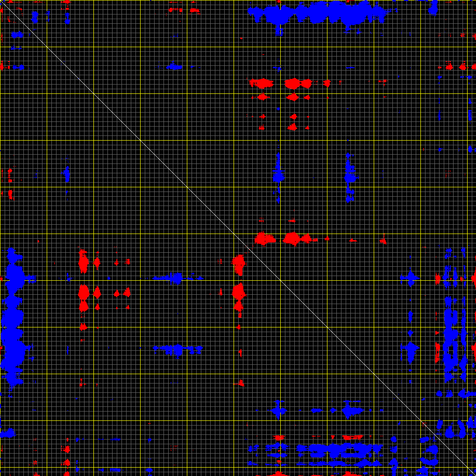Select the white diagonal line at the plot center
The width and height of the screenshot is (476, 476).
238,238
